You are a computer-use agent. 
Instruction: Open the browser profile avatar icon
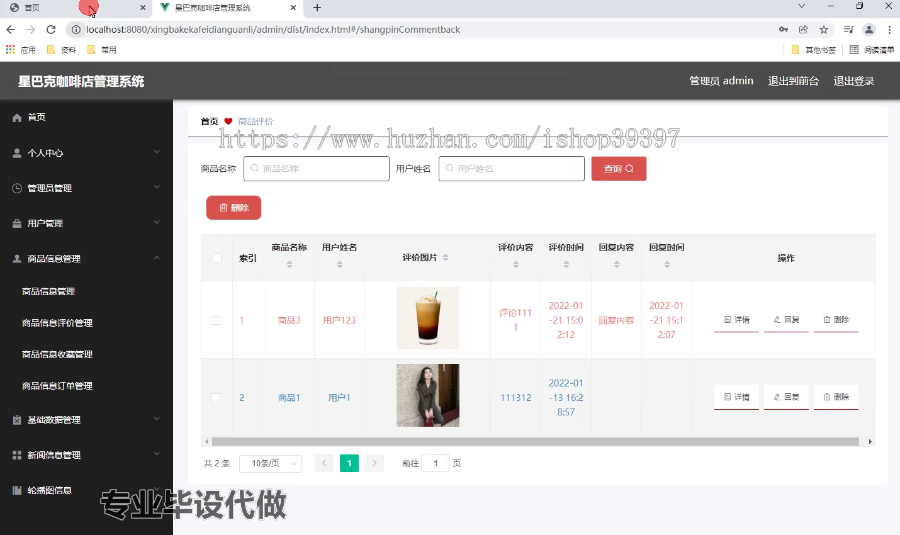coord(869,29)
